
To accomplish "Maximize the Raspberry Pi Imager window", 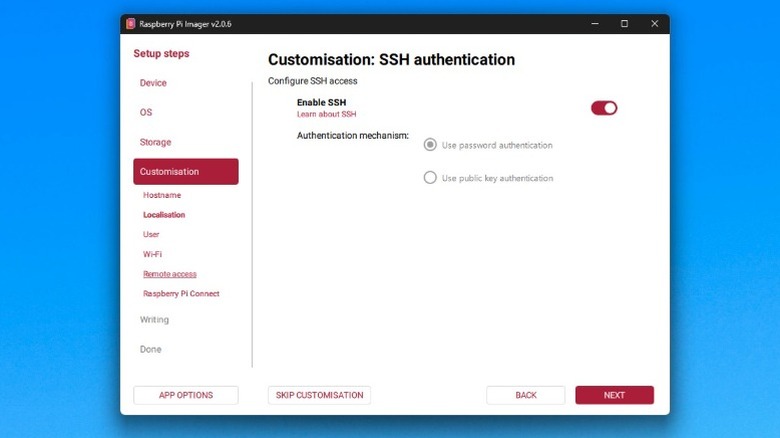I will (x=624, y=24).
